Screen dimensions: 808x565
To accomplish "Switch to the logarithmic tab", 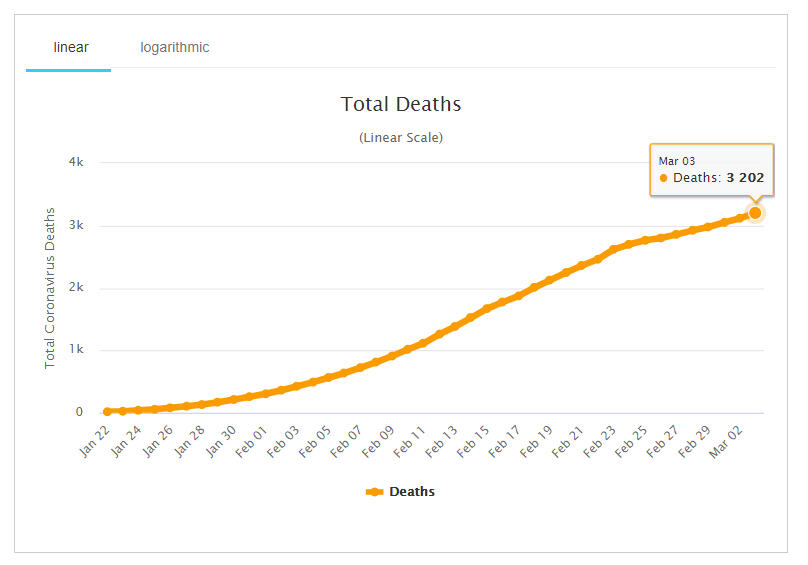I will pyautogui.click(x=174, y=48).
